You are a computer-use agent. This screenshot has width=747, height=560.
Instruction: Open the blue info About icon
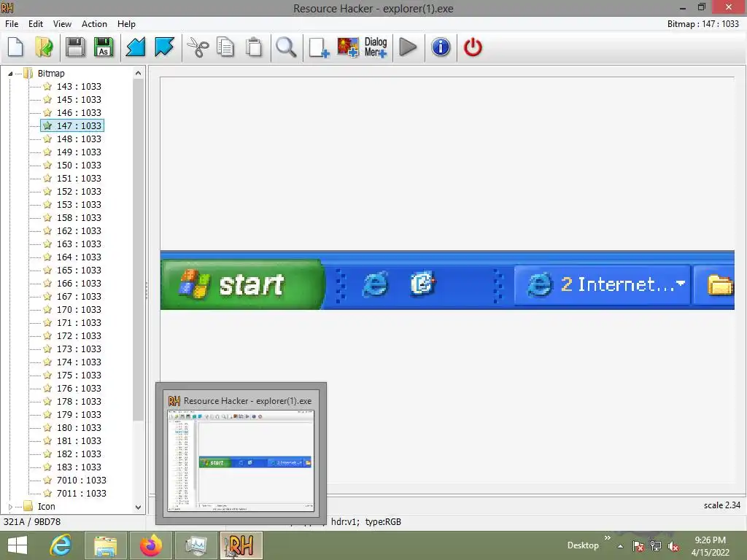coord(441,47)
